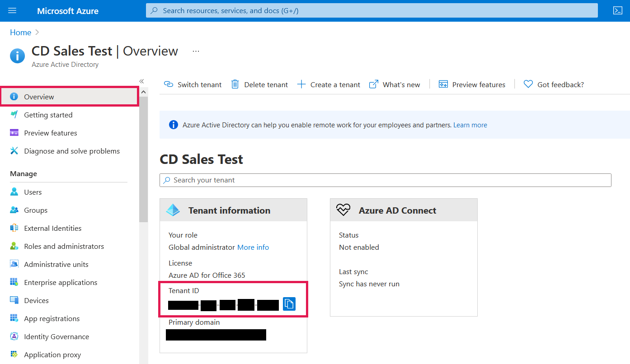Click the Enterprise applications grid icon
The image size is (630, 364).
tap(14, 282)
